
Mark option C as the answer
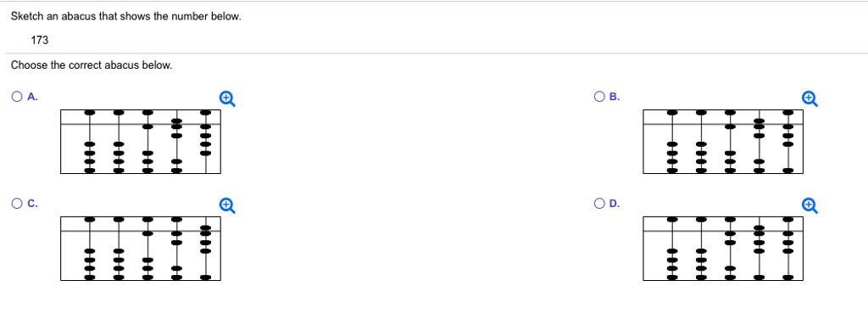pos(17,204)
